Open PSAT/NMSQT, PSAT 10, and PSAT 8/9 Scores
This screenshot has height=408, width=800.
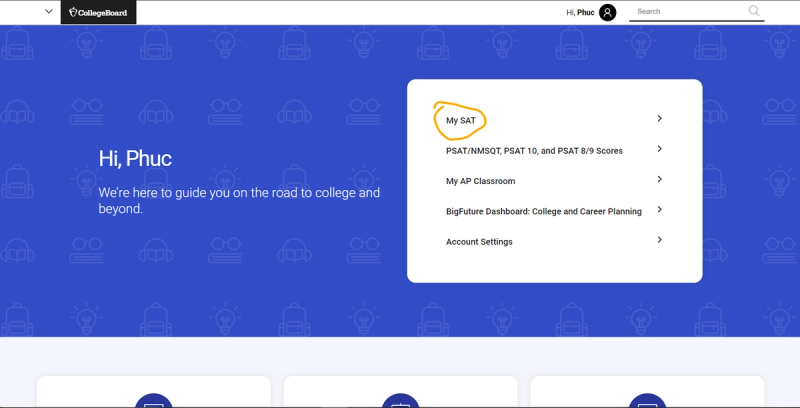(534, 151)
